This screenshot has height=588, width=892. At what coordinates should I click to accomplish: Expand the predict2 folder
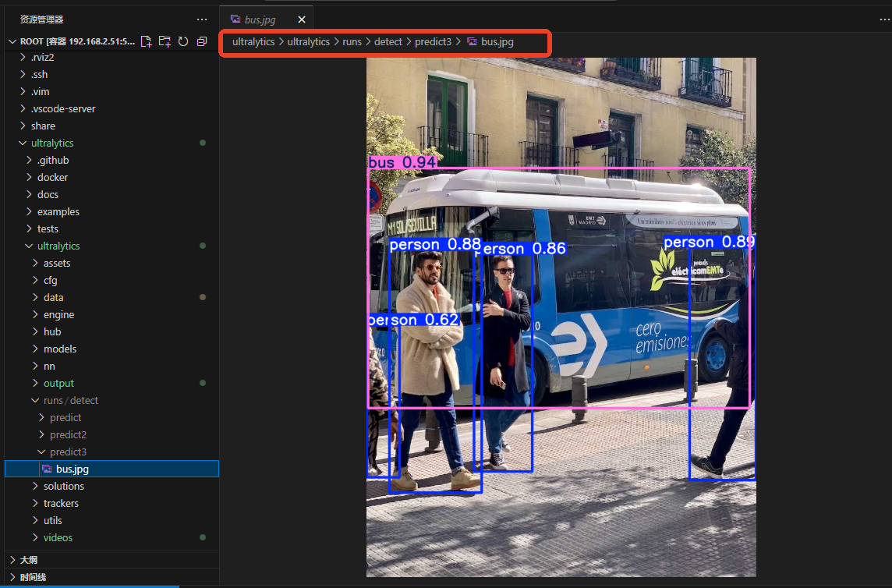point(111,434)
